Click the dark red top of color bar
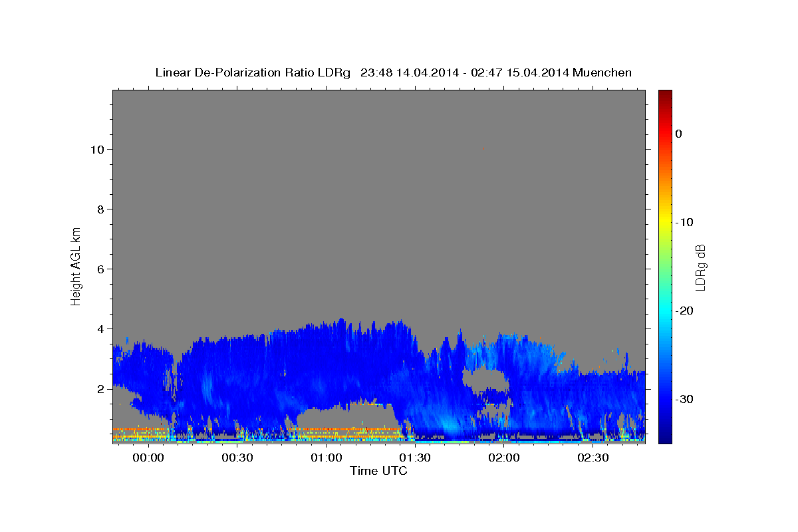 (x=665, y=94)
